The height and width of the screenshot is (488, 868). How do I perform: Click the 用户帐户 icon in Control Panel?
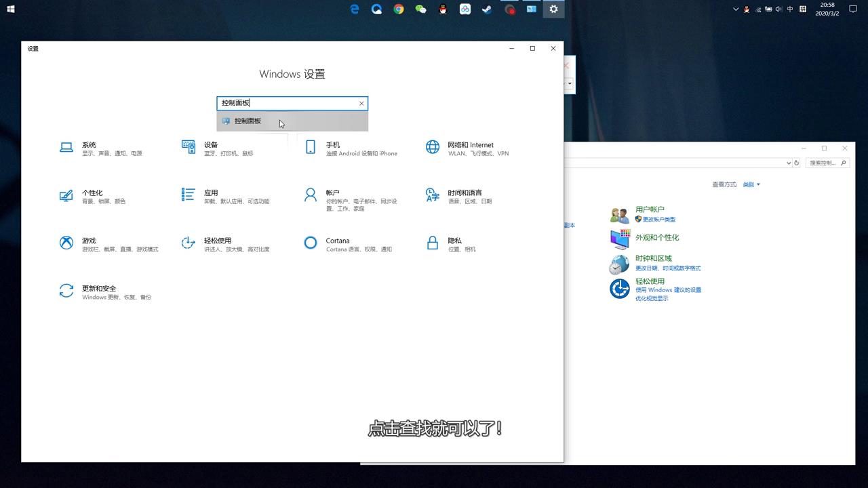click(620, 215)
